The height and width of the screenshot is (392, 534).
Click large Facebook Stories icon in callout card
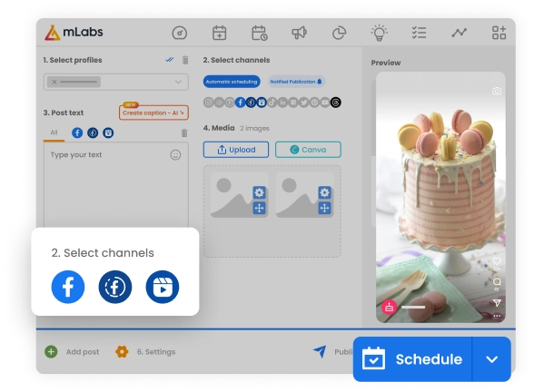[x=115, y=287]
